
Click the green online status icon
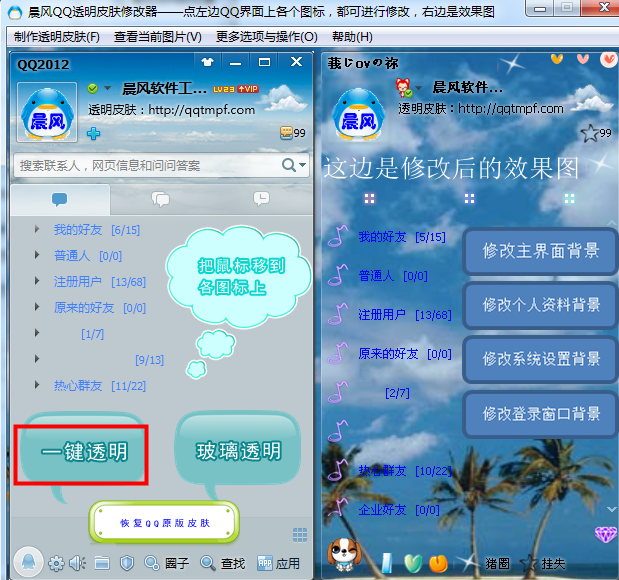[93, 88]
